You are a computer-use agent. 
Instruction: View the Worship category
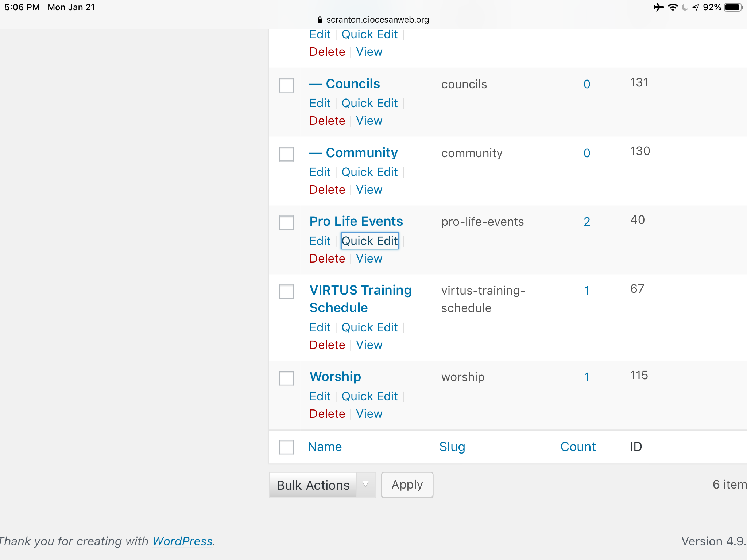click(369, 414)
